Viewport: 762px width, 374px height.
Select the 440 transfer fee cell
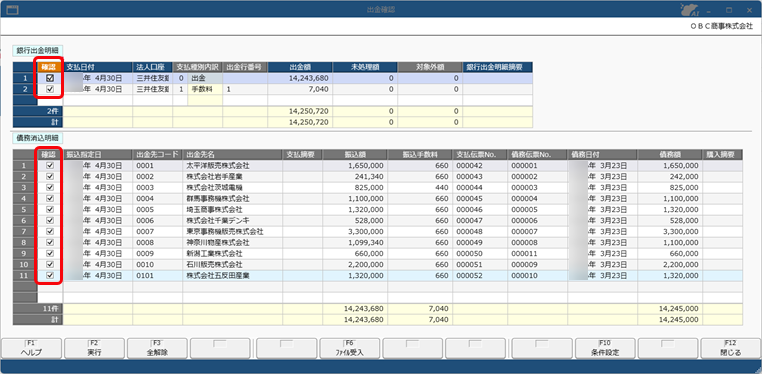tap(420, 187)
